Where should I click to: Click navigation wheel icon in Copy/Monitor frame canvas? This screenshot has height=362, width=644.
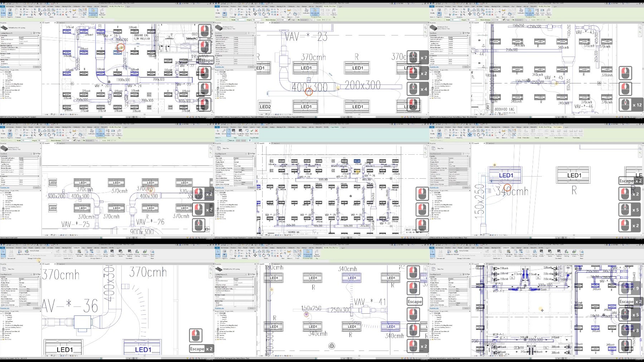point(425,148)
